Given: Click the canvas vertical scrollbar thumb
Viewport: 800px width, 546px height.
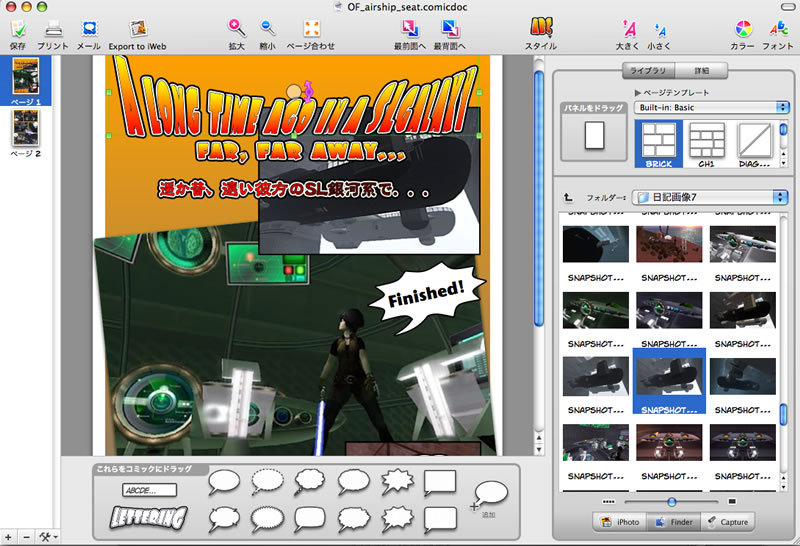Looking at the screenshot, I should coord(538,197).
